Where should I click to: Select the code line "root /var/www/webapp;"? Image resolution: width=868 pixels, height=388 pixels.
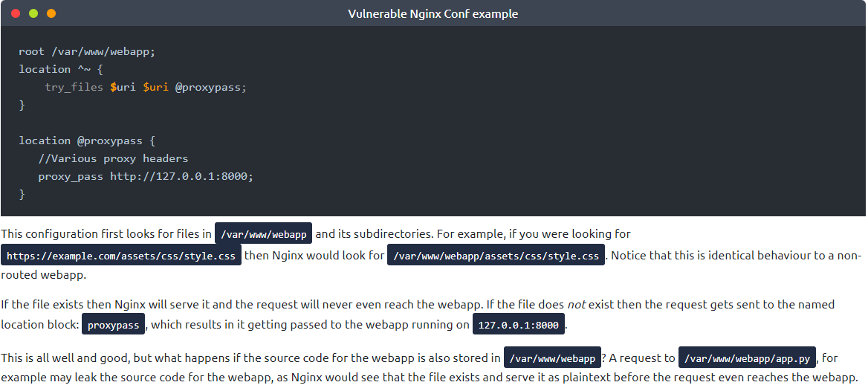click(88, 51)
